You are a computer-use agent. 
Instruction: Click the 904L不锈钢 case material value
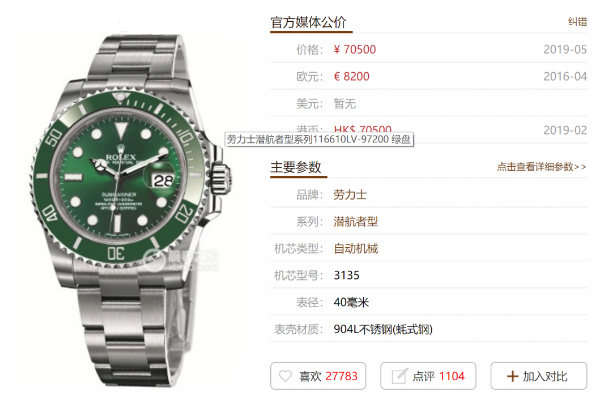pos(383,329)
